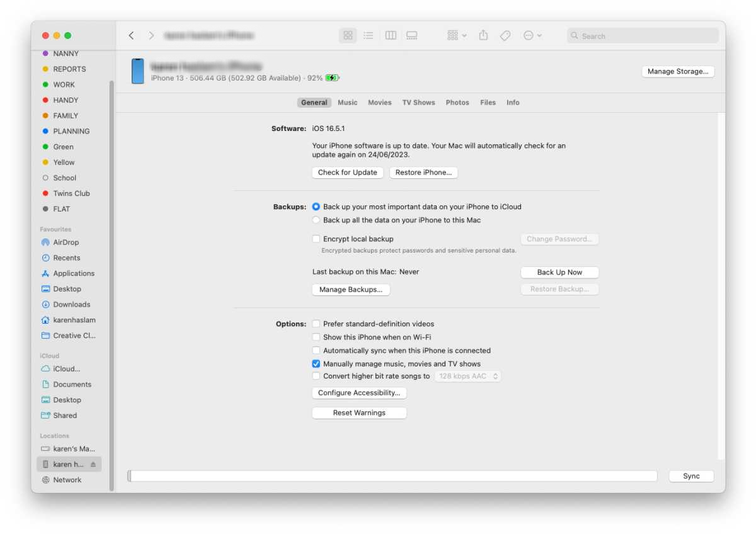Enable the Encrypt local backup option
The image size is (756, 534).
[x=316, y=239]
